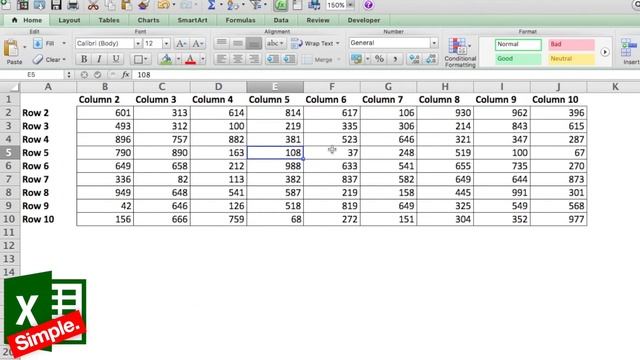640x360 pixels.
Task: Apply the Good cell style
Action: 518,59
